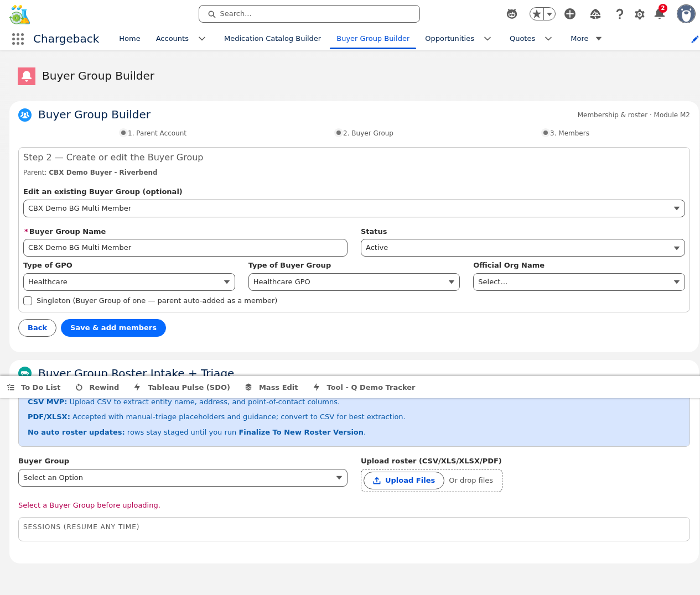Click the 'Select a Buyer Group before uploading' message
This screenshot has height=595, width=700.
[89, 505]
